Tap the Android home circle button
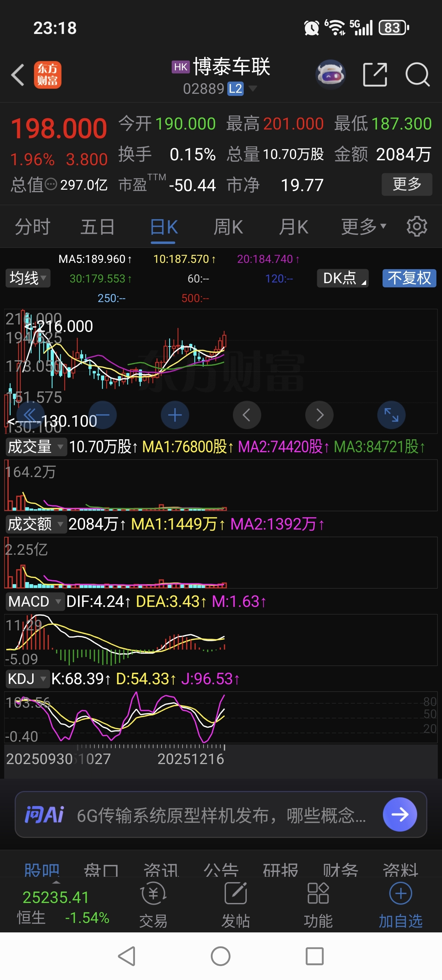 coord(221,956)
